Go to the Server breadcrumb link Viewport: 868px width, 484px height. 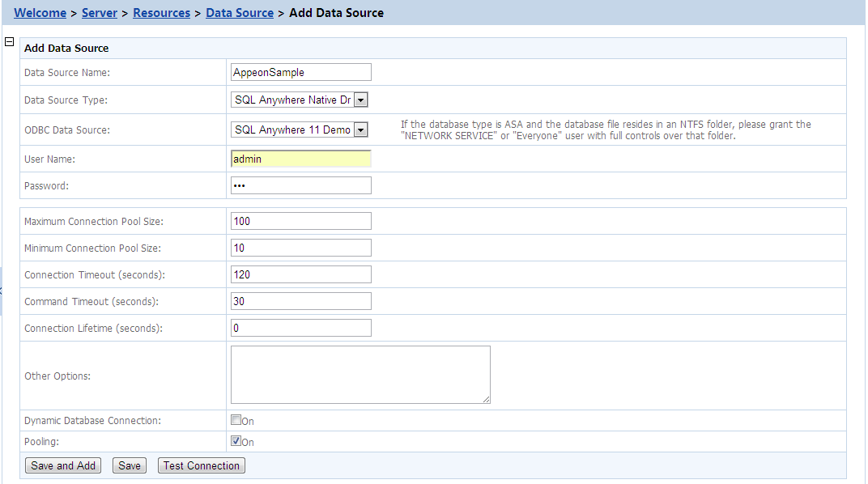[x=100, y=13]
